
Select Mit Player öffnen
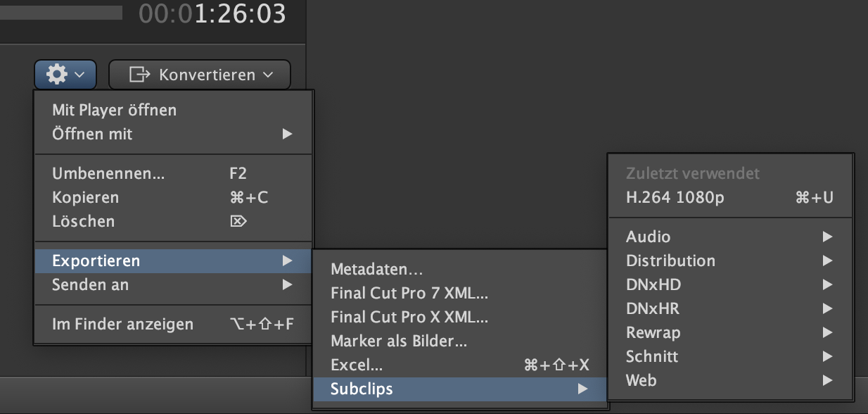173,110
